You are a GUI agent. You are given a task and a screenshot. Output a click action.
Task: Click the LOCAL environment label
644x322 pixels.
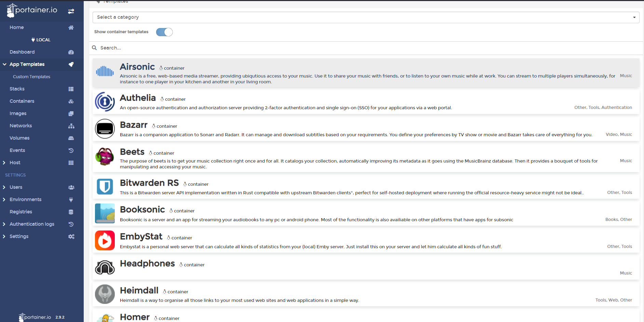tap(41, 40)
